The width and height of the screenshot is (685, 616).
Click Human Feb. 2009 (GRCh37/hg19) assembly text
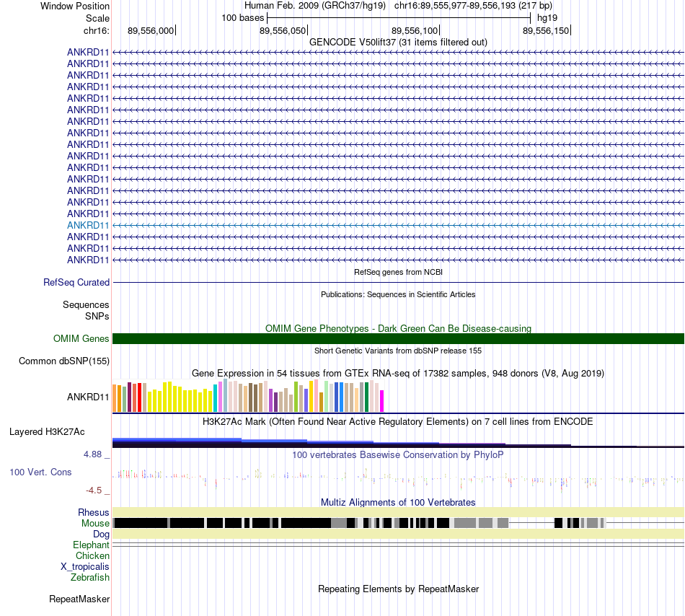pyautogui.click(x=315, y=6)
